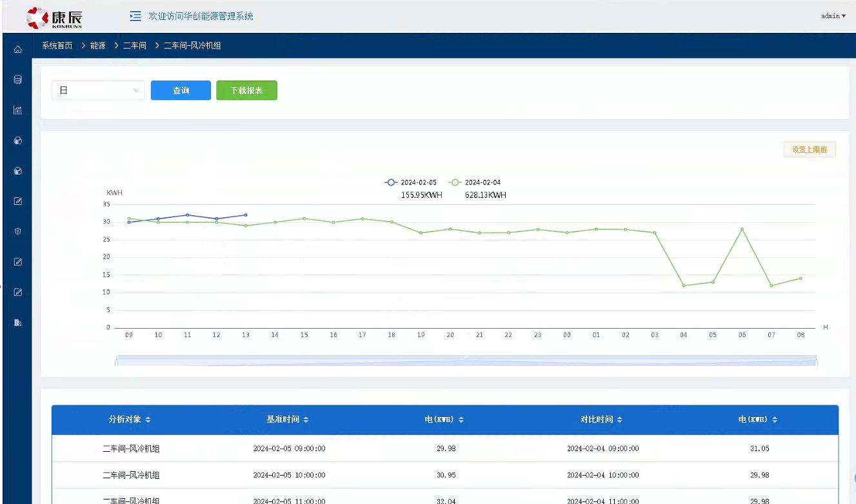Select 能源 in the breadcrumb

coord(98,46)
